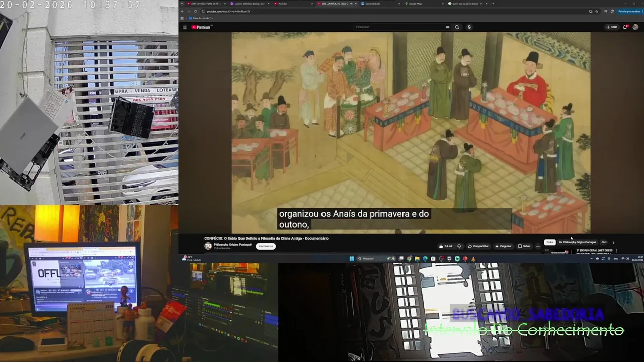
Task: Open Caixa de entrada bookmark
Action: [x=201, y=18]
